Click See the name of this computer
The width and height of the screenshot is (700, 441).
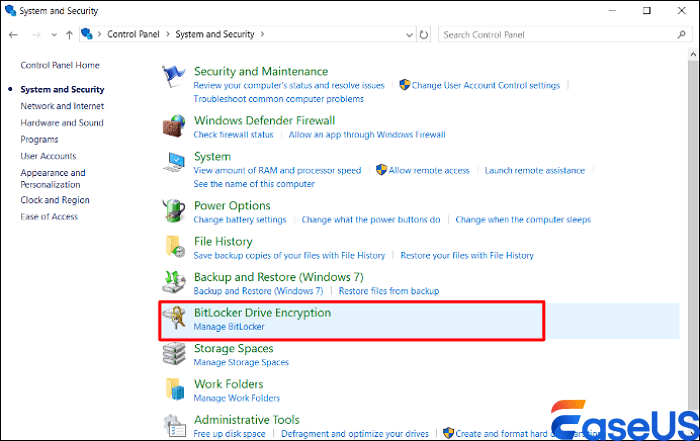(x=254, y=183)
